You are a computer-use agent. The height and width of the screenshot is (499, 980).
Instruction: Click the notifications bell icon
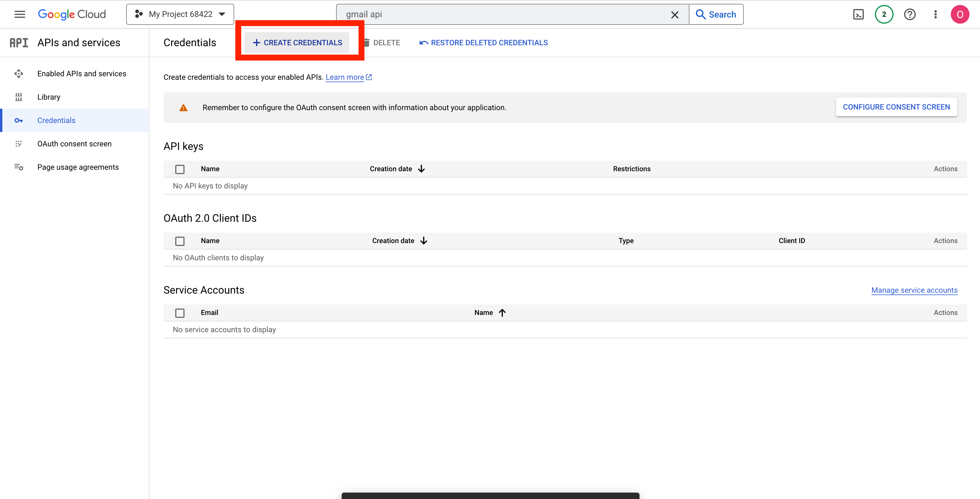885,14
